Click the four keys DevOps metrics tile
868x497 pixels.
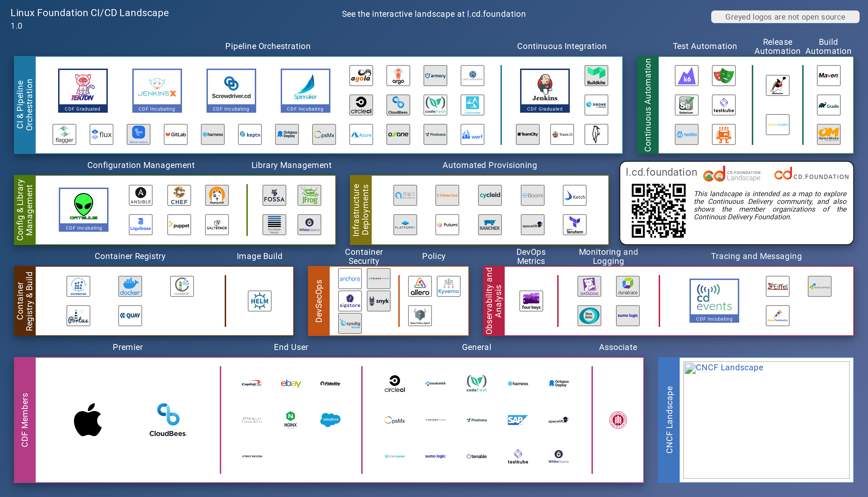click(x=531, y=301)
